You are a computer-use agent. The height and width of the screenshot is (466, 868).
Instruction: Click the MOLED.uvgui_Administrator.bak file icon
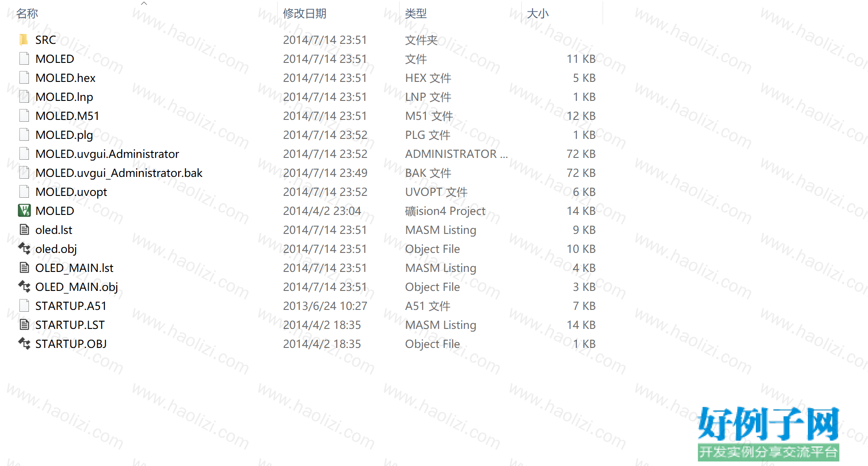[24, 173]
